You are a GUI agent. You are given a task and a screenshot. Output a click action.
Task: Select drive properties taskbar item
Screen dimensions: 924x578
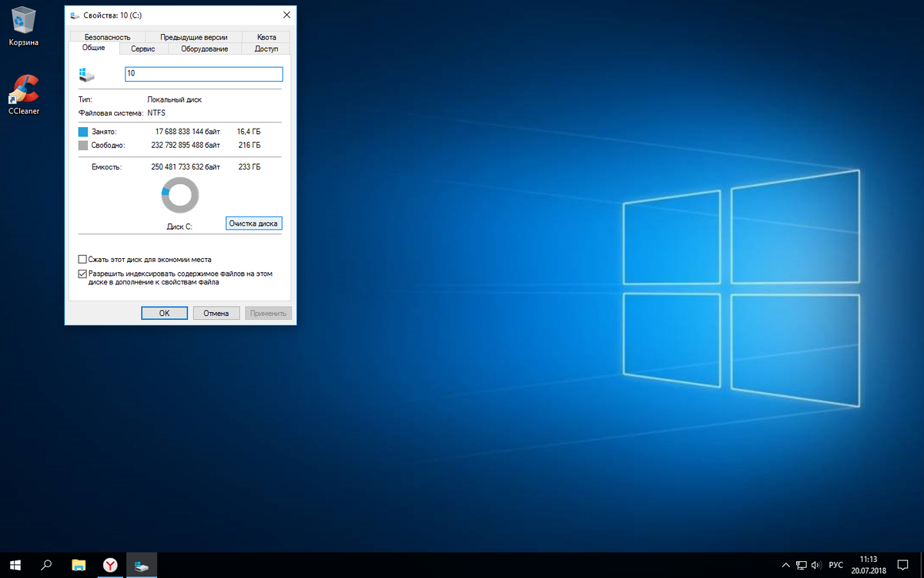[x=142, y=565]
